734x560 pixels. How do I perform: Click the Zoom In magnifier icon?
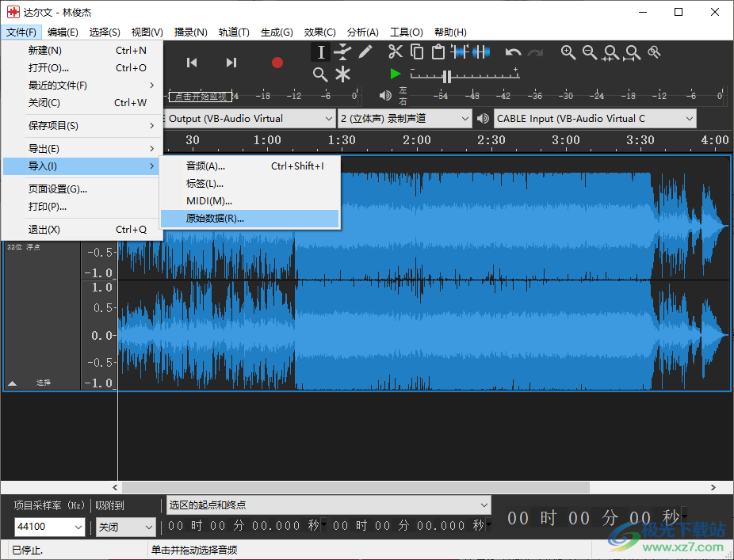tap(568, 52)
